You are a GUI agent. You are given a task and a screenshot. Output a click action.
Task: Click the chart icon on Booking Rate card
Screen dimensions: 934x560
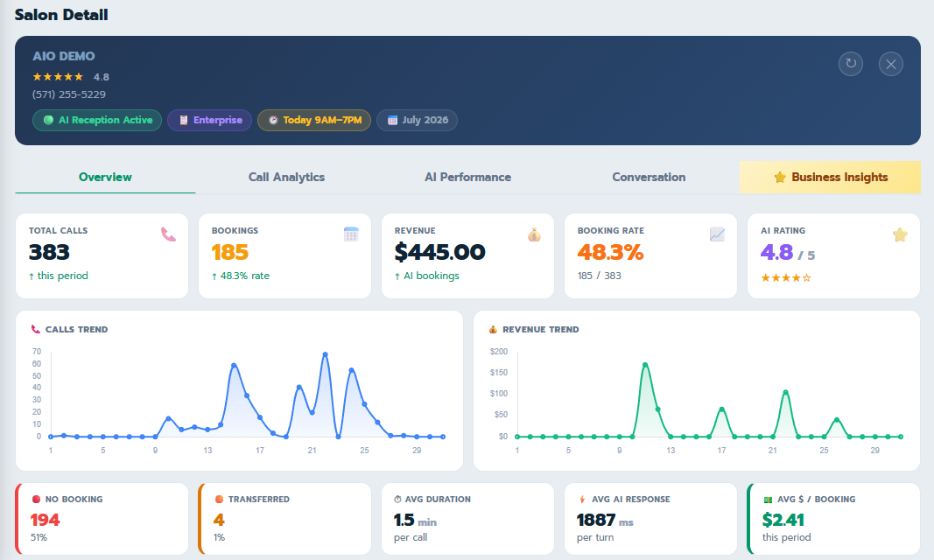(x=717, y=234)
